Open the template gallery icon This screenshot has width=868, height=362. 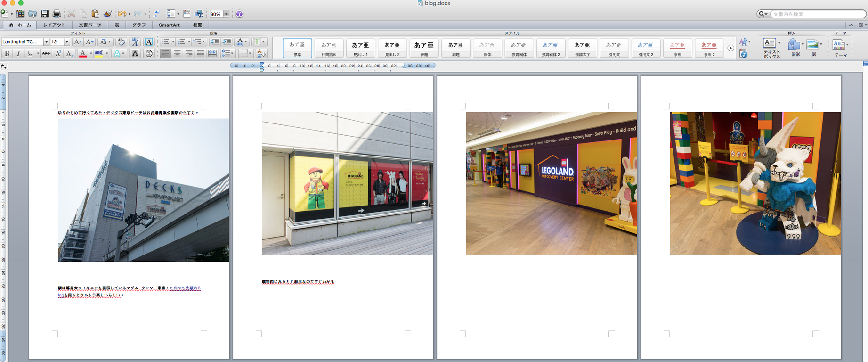click(x=20, y=14)
